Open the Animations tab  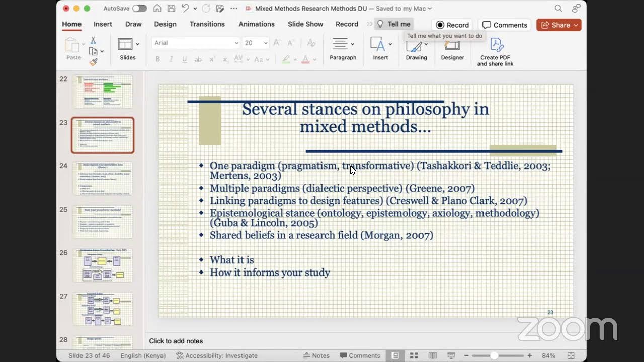257,24
